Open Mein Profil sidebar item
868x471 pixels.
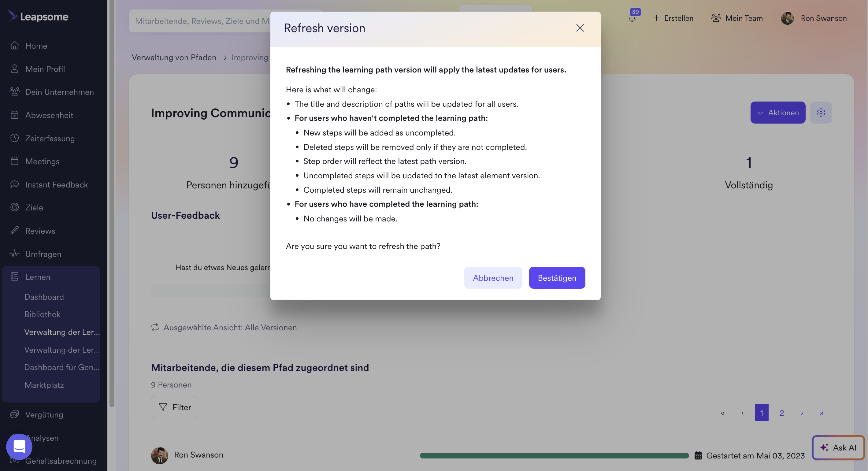pos(45,69)
